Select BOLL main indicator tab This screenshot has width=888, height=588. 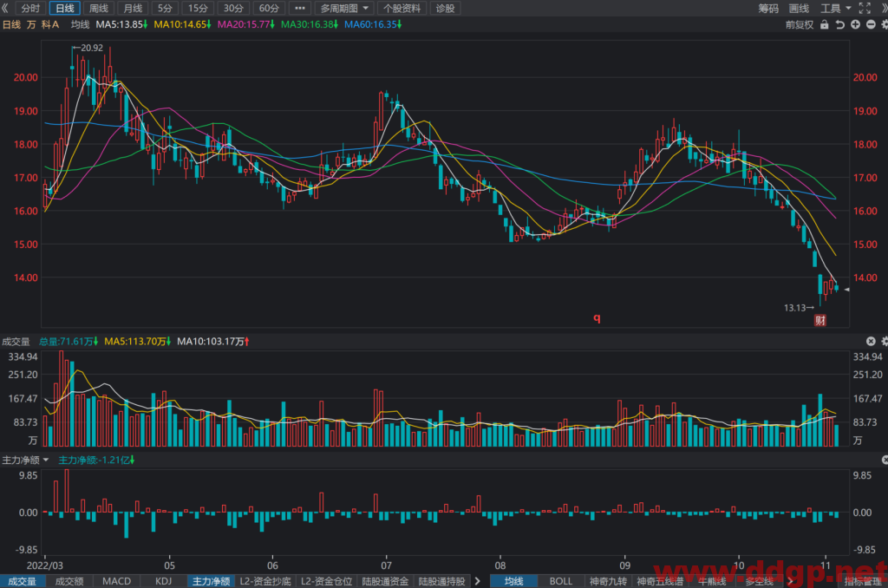[x=561, y=581]
